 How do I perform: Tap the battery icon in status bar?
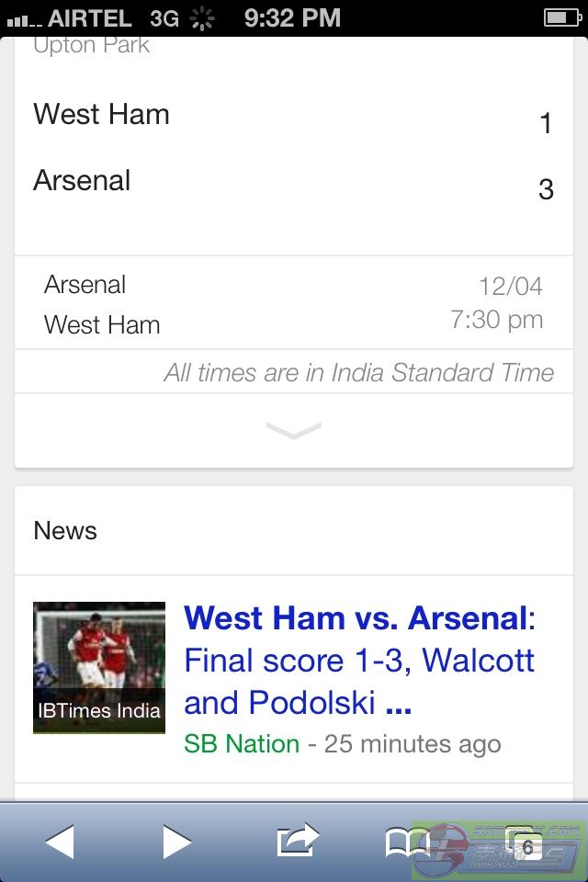pyautogui.click(x=561, y=17)
